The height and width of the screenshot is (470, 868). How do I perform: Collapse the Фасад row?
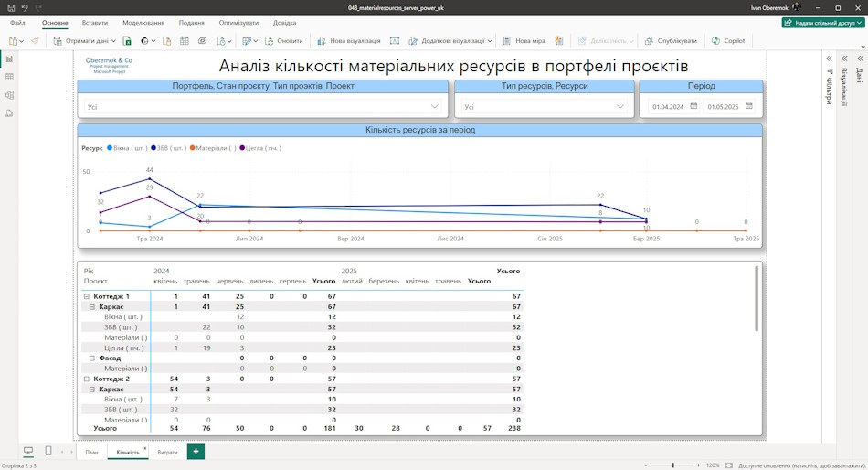92,358
